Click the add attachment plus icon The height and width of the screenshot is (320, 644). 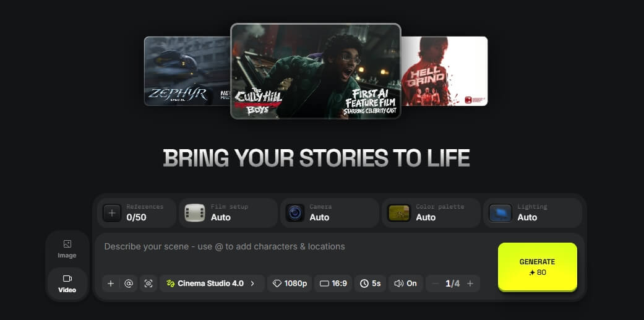coord(111,283)
